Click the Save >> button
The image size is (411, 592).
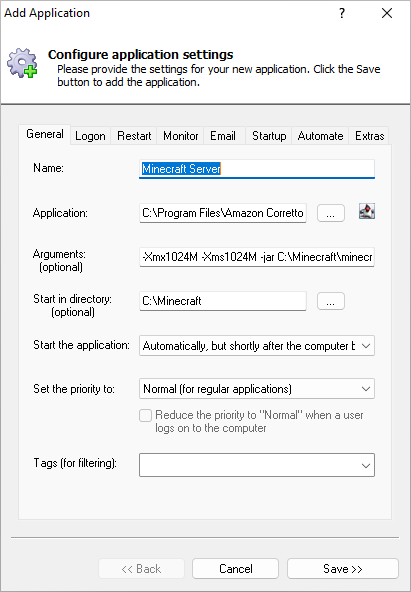(x=343, y=569)
